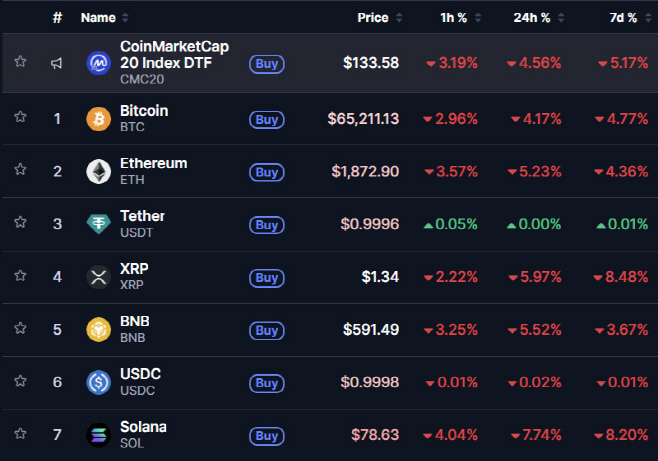The height and width of the screenshot is (461, 658).
Task: Click the USDC logo icon
Action: pos(98,382)
